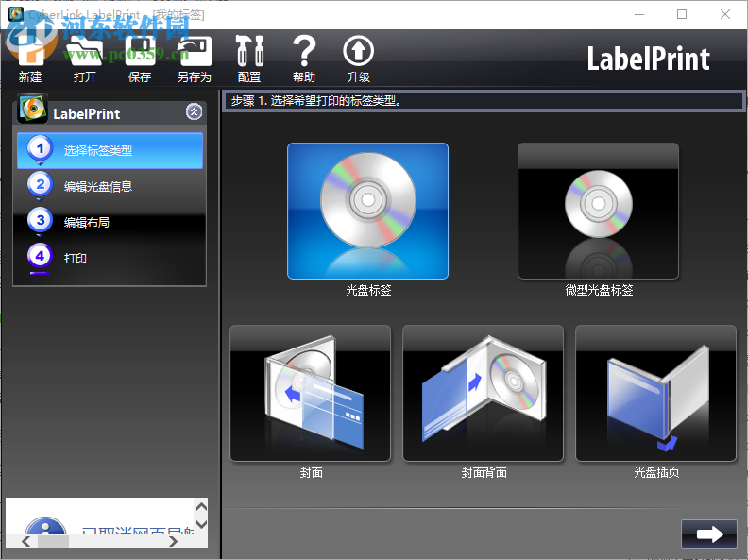
Task: Click scroll left arrow in info panel
Action: pos(26,541)
